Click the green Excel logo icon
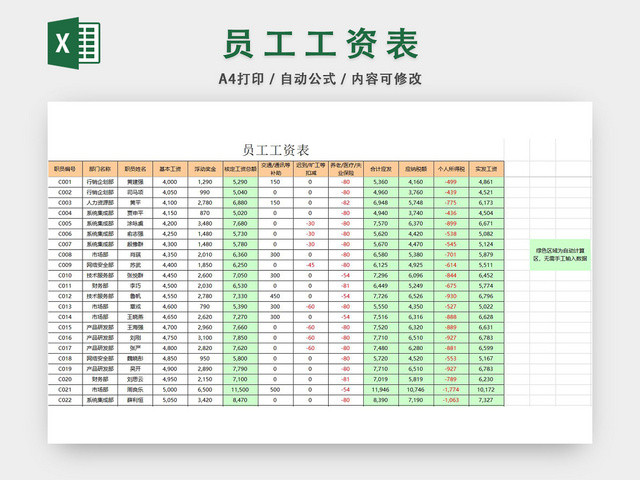The width and height of the screenshot is (640, 480). [74, 43]
